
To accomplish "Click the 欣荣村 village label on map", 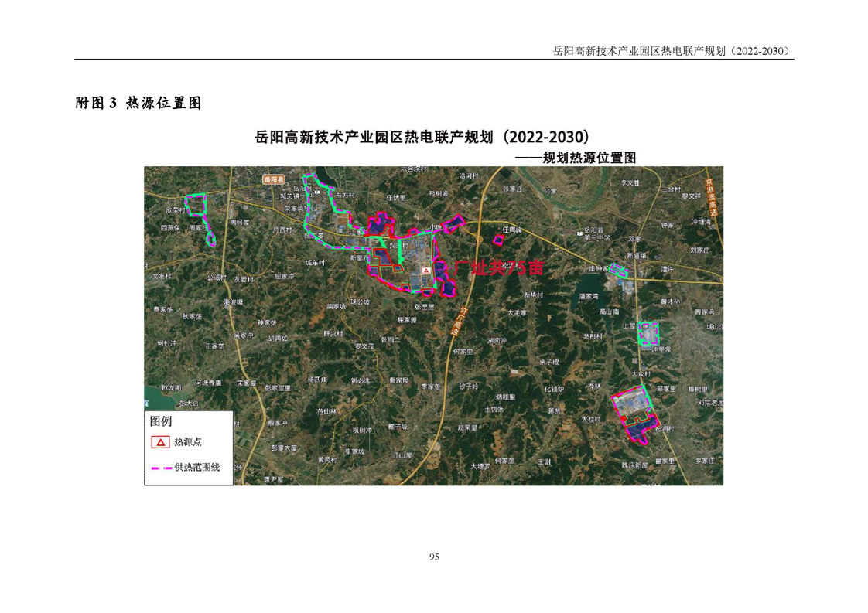I will click(x=173, y=209).
